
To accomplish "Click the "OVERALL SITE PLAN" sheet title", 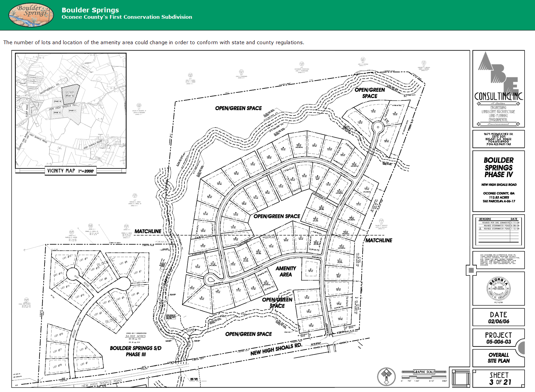I will pos(499,358).
